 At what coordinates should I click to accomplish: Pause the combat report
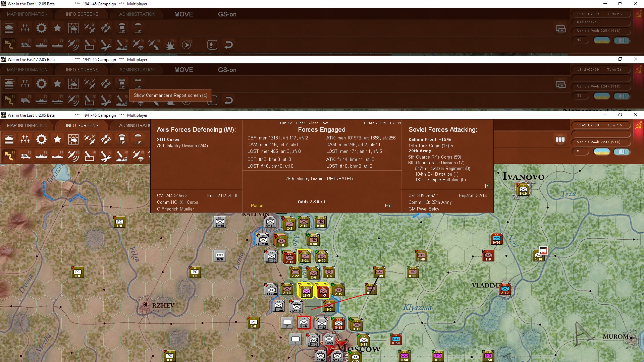pyautogui.click(x=257, y=205)
